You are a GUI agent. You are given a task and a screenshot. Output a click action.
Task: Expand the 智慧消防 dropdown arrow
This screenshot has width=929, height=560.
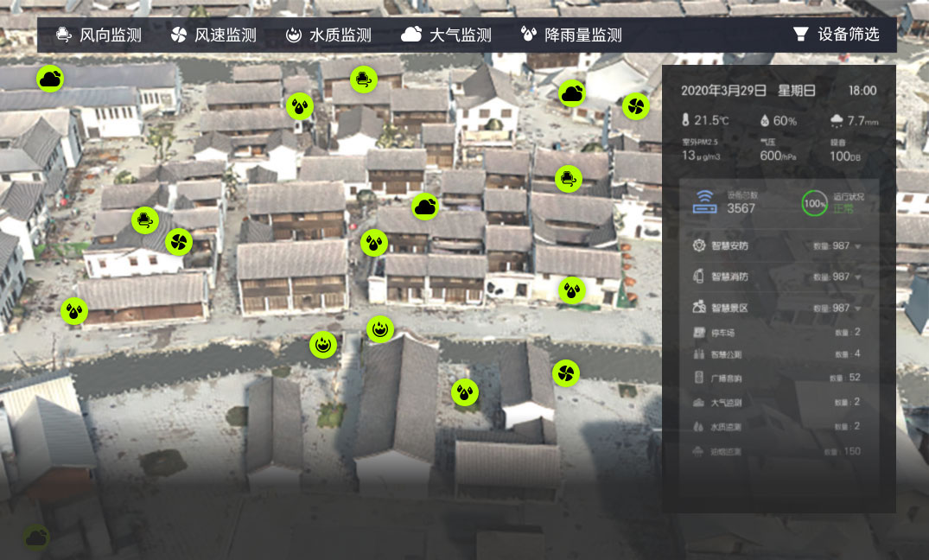pos(858,277)
